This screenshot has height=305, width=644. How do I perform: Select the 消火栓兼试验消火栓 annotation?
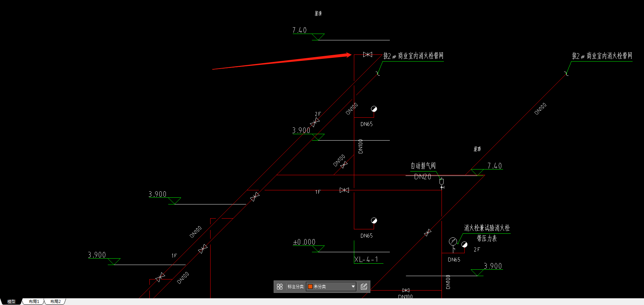pos(487,228)
